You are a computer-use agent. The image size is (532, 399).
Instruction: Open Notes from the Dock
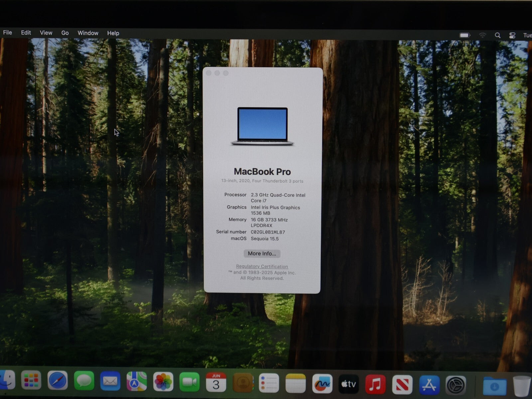(x=296, y=383)
